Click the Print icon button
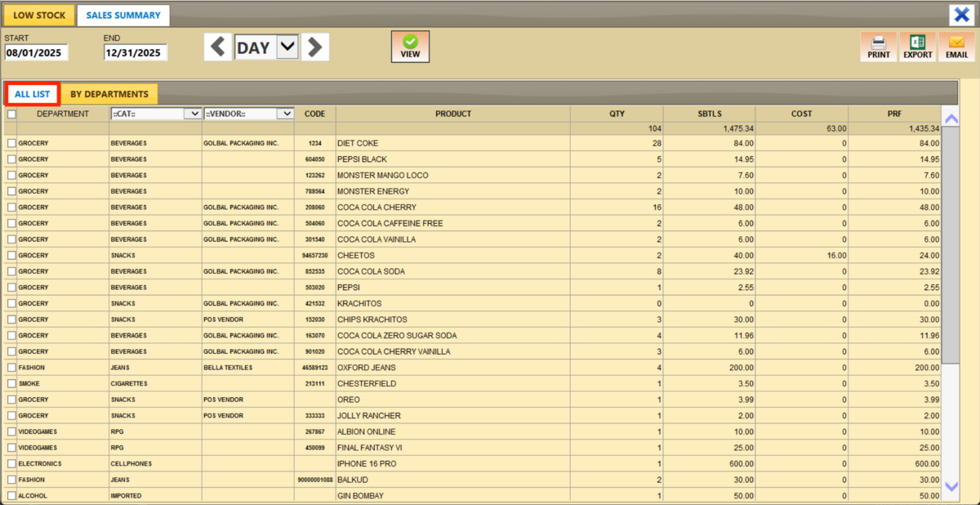The height and width of the screenshot is (505, 980). 879,47
